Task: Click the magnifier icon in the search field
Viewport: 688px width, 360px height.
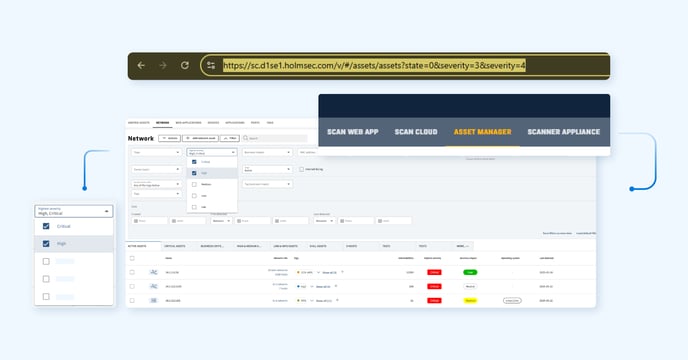Action: coord(246,138)
